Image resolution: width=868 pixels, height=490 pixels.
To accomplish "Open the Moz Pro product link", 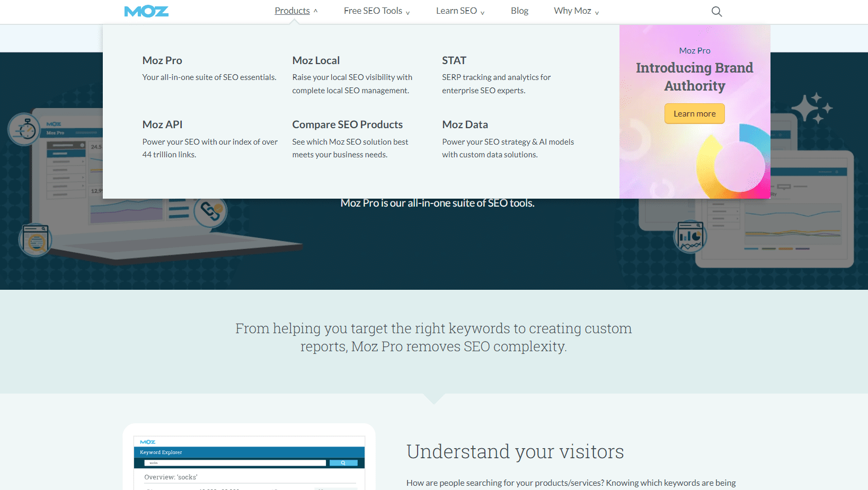I will (x=162, y=60).
